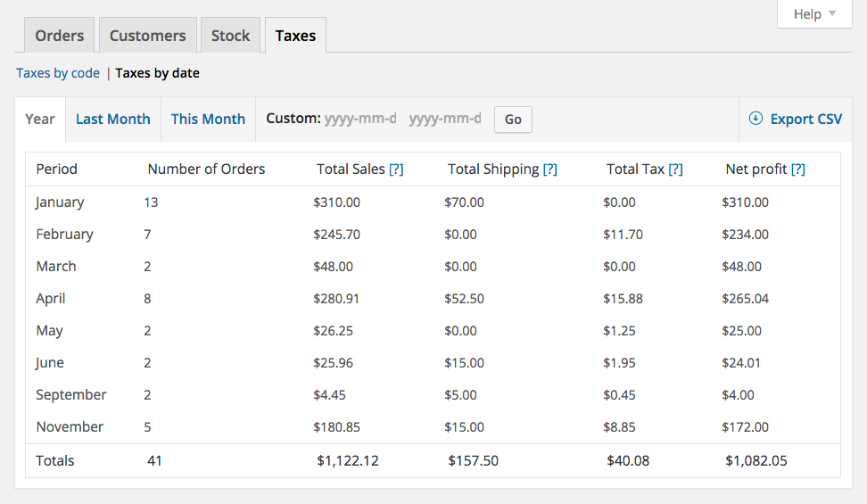Open the Total Shipping help tooltip [?]

click(549, 169)
